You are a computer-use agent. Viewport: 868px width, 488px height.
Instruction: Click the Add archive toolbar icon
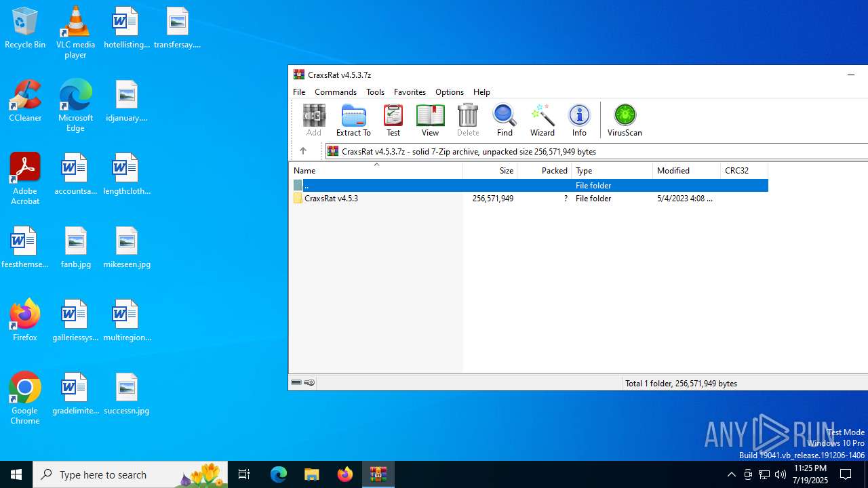313,120
